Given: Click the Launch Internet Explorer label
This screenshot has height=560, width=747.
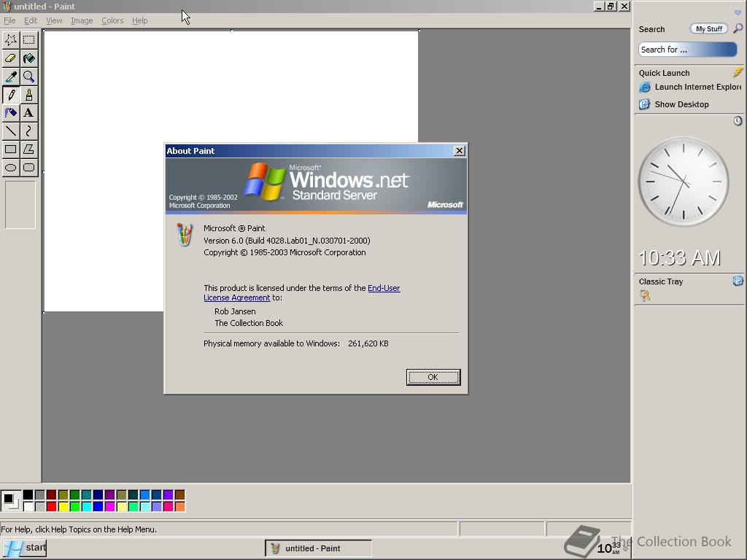Looking at the screenshot, I should click(x=698, y=87).
